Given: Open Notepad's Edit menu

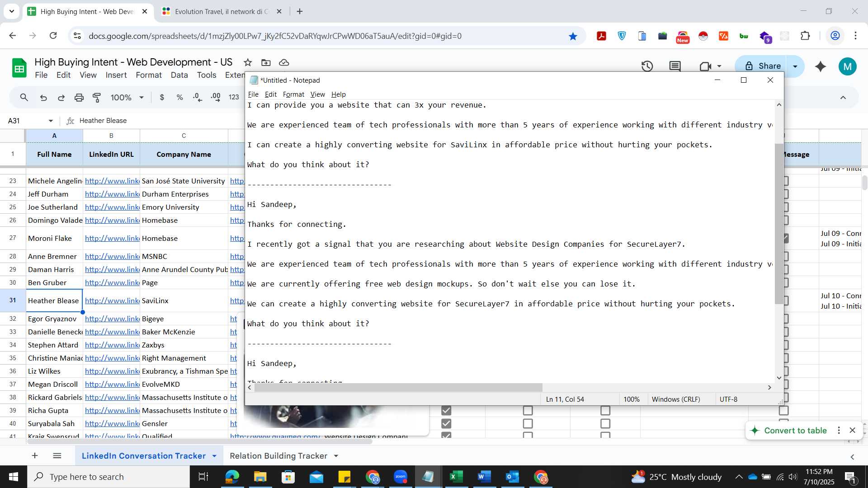Looking at the screenshot, I should 271,94.
